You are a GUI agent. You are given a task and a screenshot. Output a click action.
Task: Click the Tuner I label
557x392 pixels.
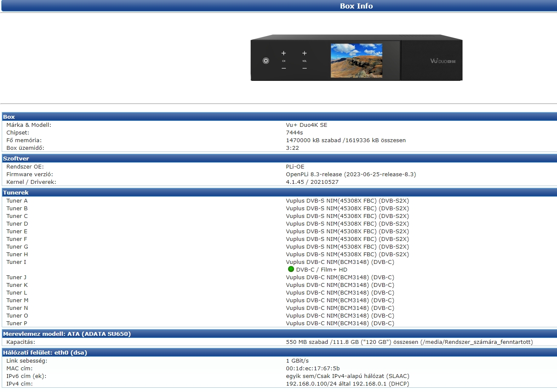[x=16, y=262]
